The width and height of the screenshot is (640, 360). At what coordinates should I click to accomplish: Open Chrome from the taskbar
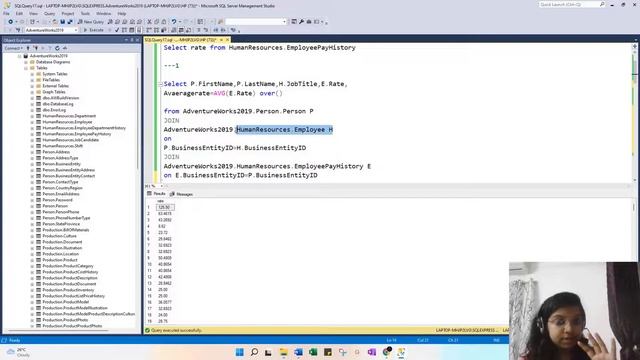click(x=387, y=352)
